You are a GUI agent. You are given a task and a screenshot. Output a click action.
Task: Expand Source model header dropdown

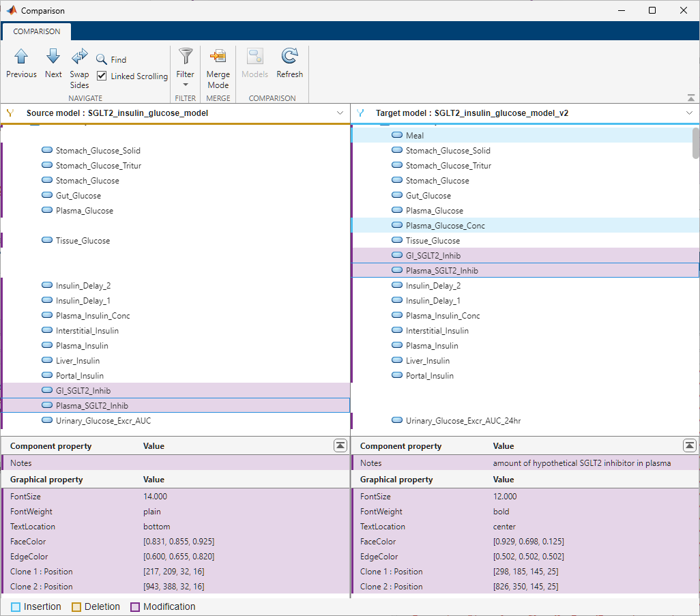(x=340, y=113)
